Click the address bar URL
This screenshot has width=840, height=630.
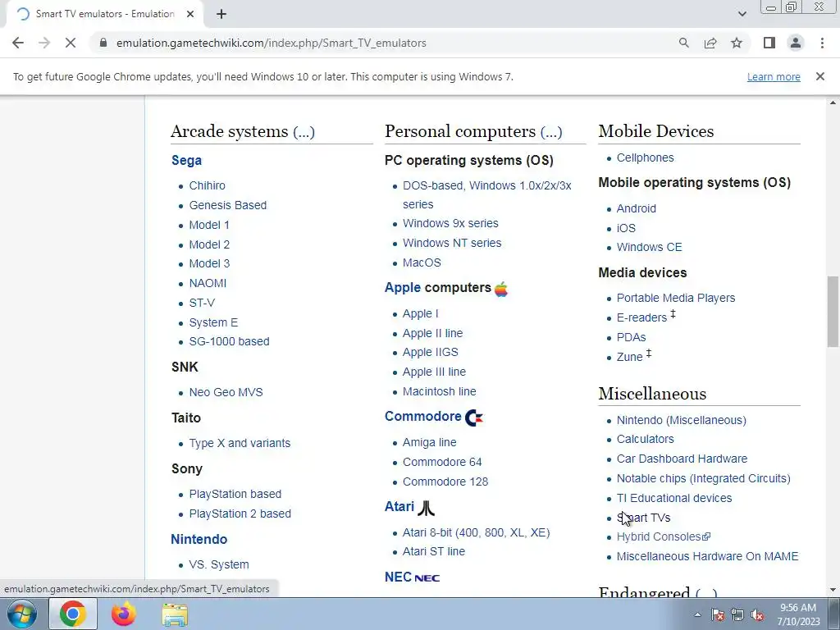tap(271, 43)
